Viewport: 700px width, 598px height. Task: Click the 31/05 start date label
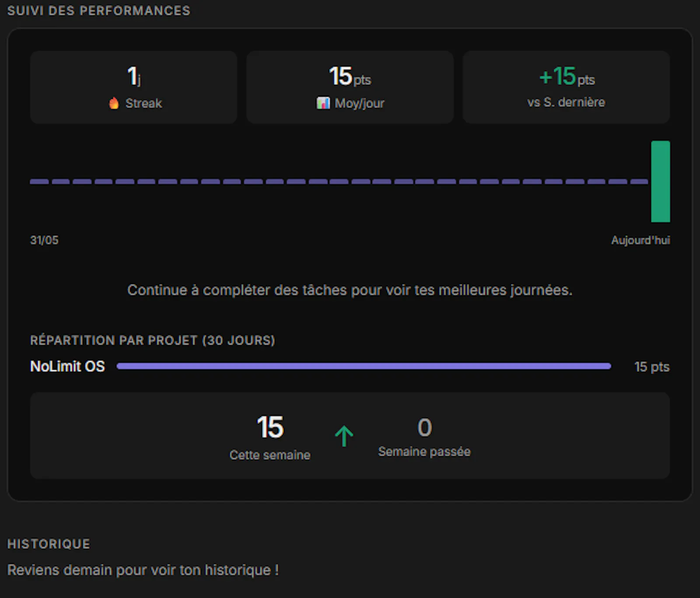[44, 240]
